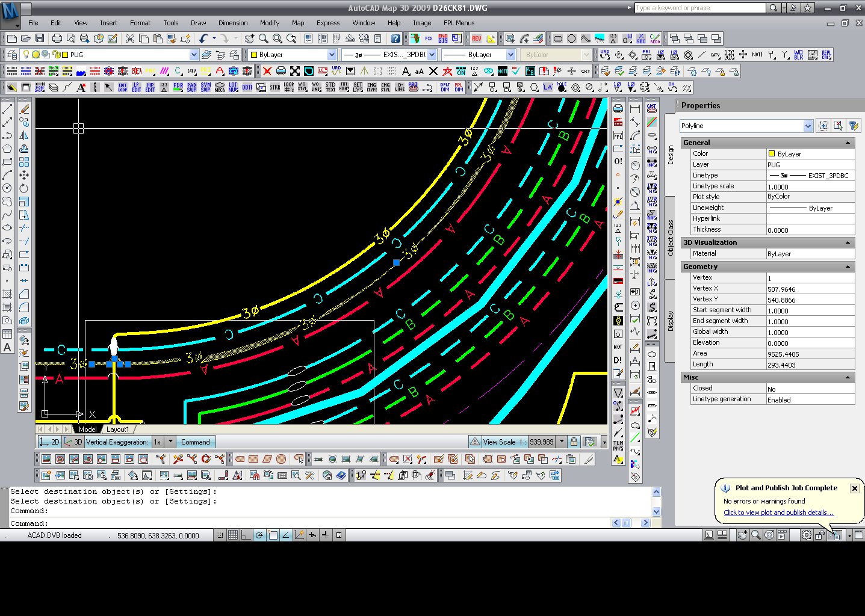The width and height of the screenshot is (865, 616).
Task: Open the Modify menu
Action: [x=270, y=23]
